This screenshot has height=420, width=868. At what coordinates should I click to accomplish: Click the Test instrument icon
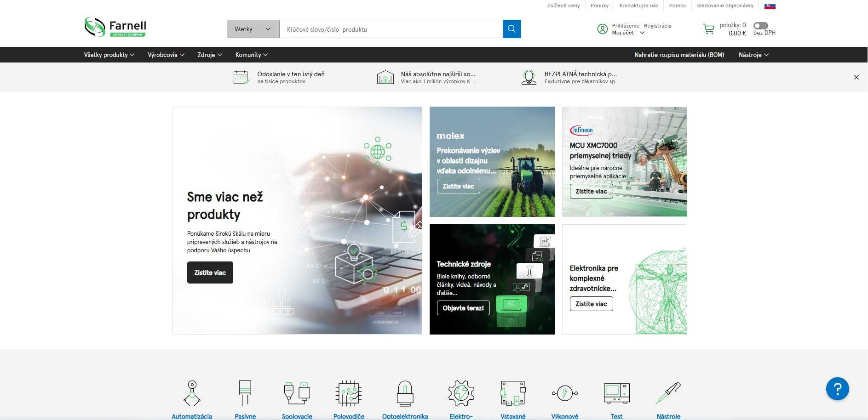tap(616, 393)
